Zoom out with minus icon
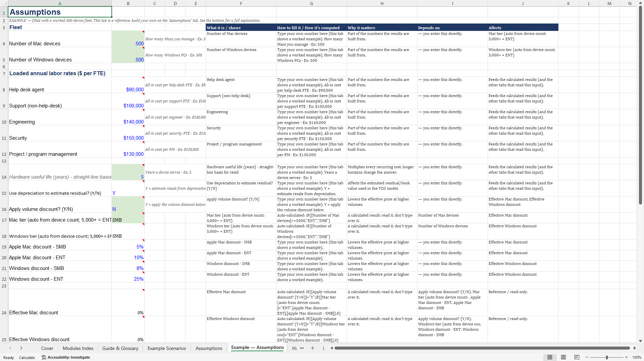The height and width of the screenshot is (361, 644). 587,357
